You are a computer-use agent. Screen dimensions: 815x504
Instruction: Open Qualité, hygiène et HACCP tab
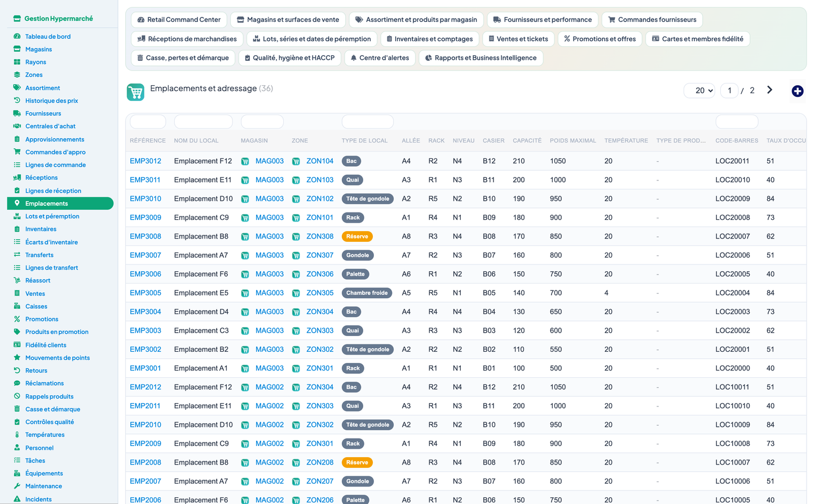(290, 58)
